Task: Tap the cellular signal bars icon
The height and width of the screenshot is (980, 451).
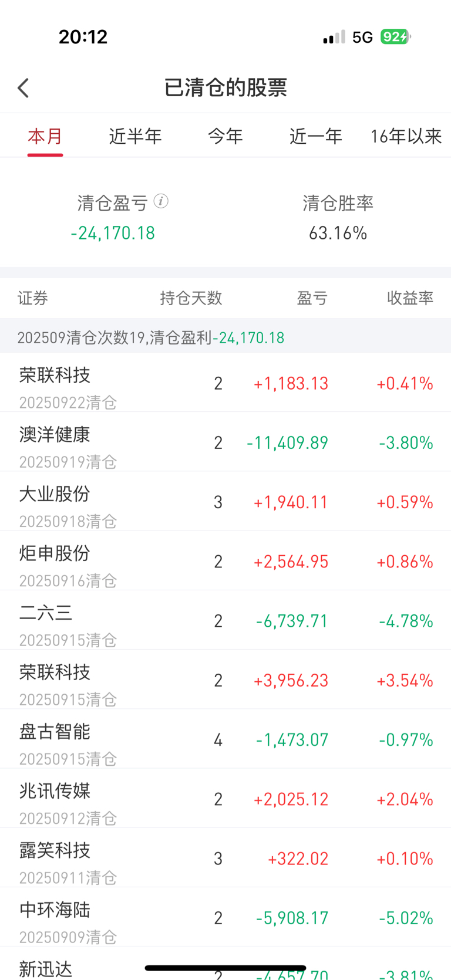Action: point(334,38)
